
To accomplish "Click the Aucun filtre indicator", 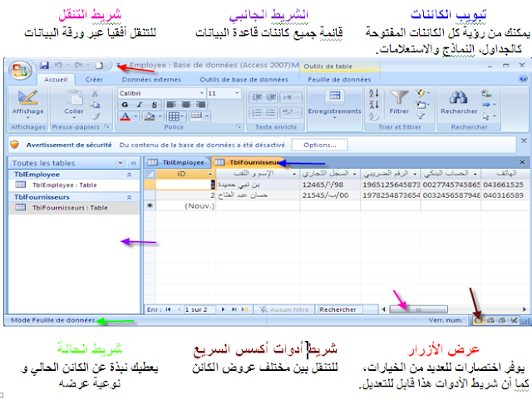I will tap(284, 309).
